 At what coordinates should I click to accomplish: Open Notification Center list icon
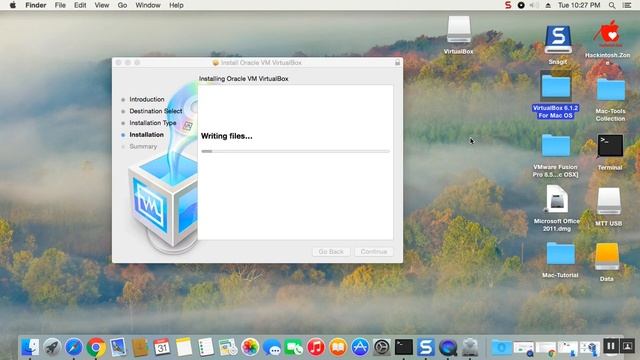coord(627,5)
